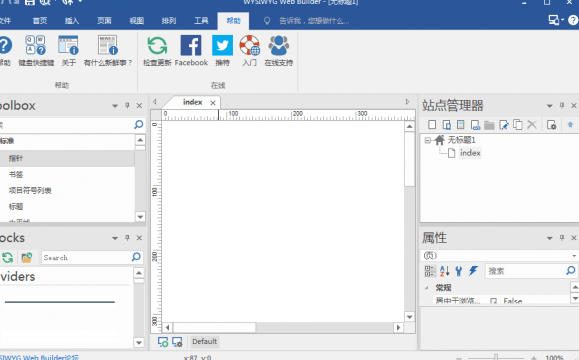Viewport: 579px width, 360px height.
Task: Click the Default breakpoint button
Action: pyautogui.click(x=205, y=342)
